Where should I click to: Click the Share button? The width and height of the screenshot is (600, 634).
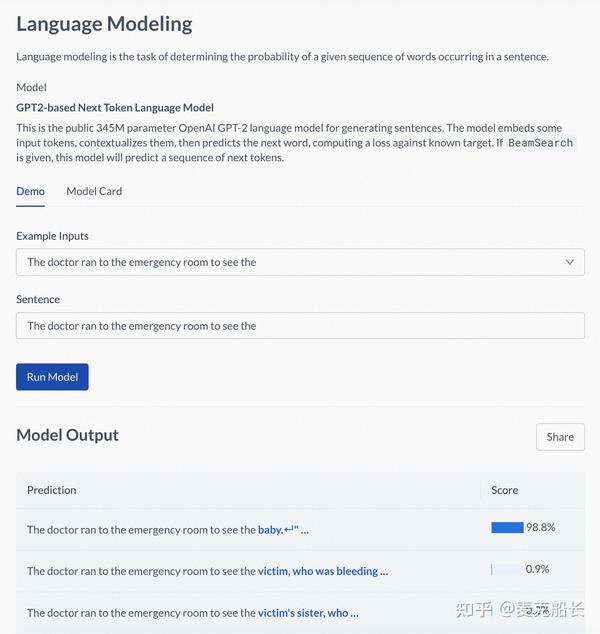(x=560, y=437)
